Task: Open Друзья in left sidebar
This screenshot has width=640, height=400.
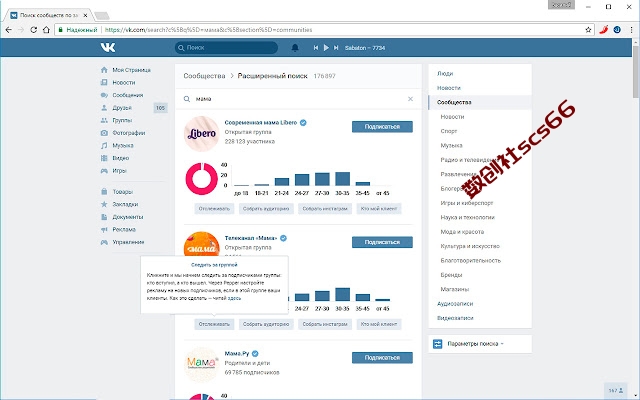Action: [122, 108]
